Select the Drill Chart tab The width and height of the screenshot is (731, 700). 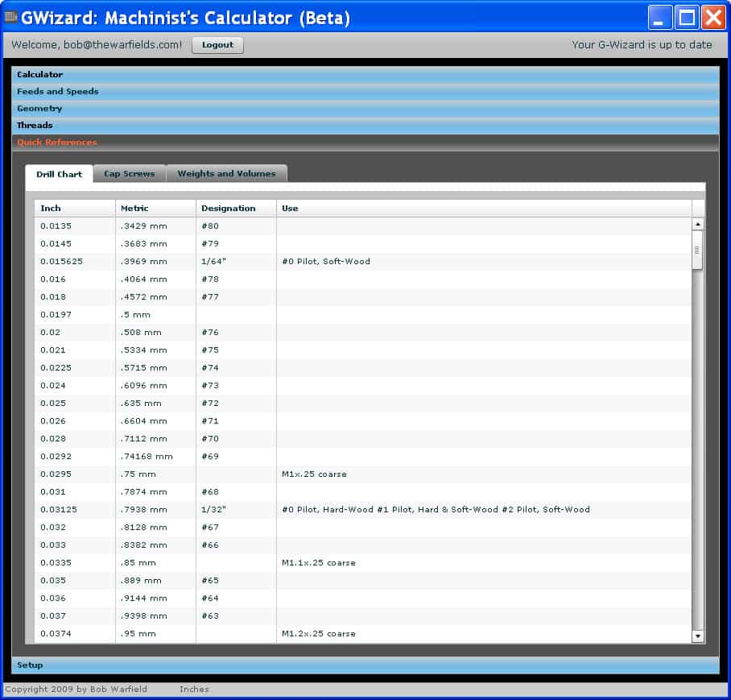pyautogui.click(x=59, y=174)
